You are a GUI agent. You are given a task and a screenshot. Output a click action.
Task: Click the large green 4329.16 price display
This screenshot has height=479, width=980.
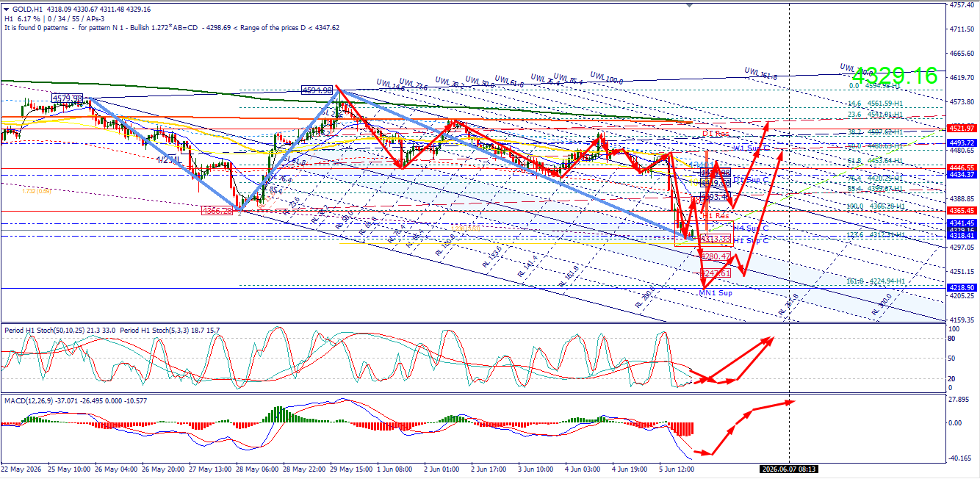click(895, 76)
